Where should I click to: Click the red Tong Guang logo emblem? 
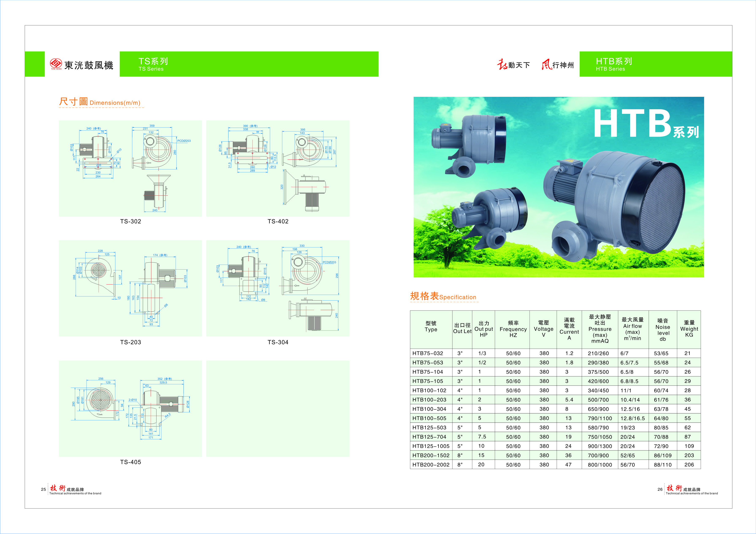click(56, 64)
